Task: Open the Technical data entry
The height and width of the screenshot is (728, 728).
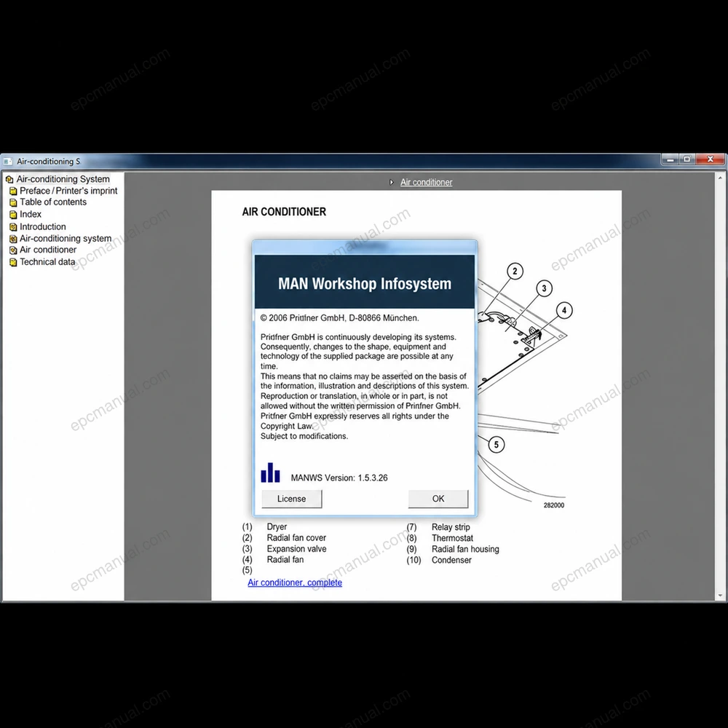Action: [x=47, y=262]
